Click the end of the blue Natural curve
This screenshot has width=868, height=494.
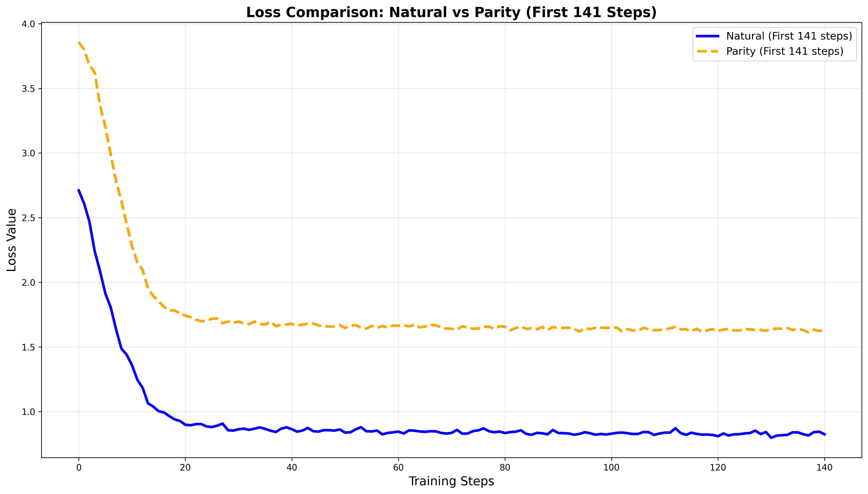(x=824, y=435)
